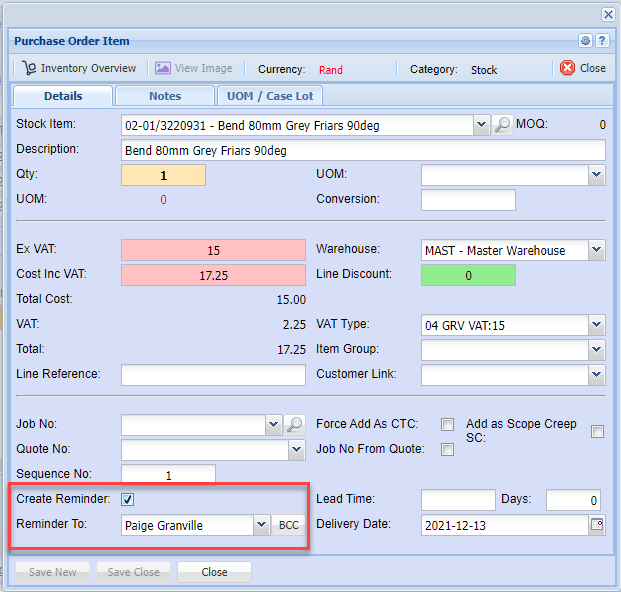Image resolution: width=621 pixels, height=592 pixels.
Task: Expand the Reminder To dropdown
Action: point(261,525)
